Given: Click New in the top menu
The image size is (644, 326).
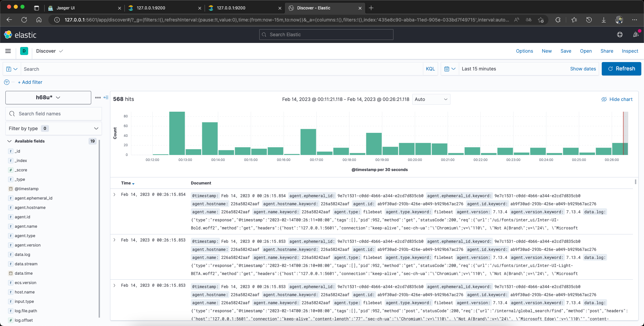Looking at the screenshot, I should pyautogui.click(x=547, y=51).
